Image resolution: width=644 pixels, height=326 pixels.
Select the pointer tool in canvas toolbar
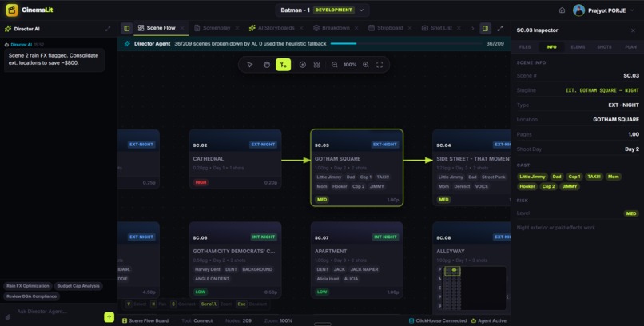250,65
